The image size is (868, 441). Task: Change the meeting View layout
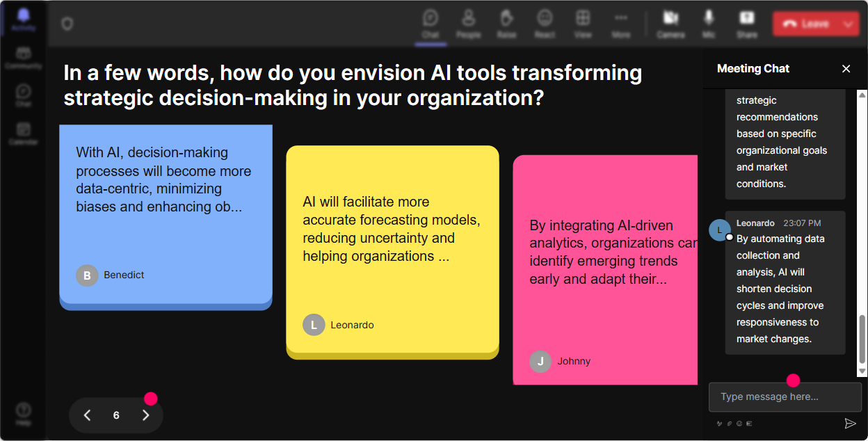pyautogui.click(x=583, y=24)
